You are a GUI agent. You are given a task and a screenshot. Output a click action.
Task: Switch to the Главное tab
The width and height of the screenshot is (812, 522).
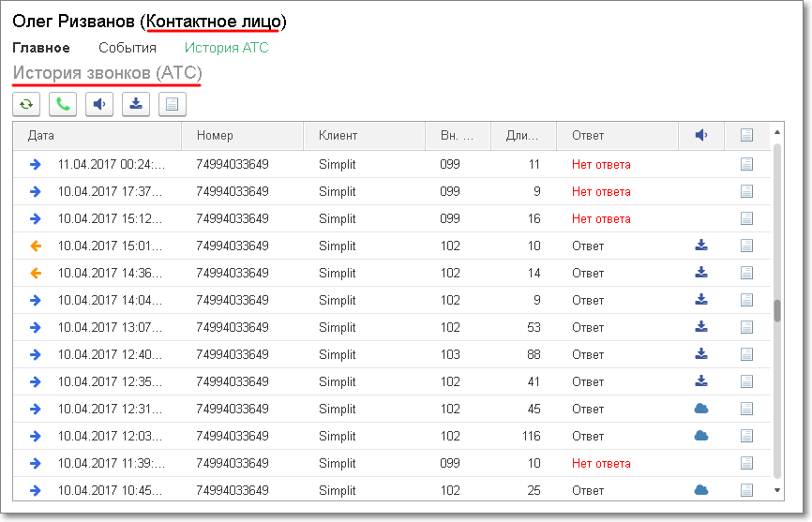click(40, 48)
